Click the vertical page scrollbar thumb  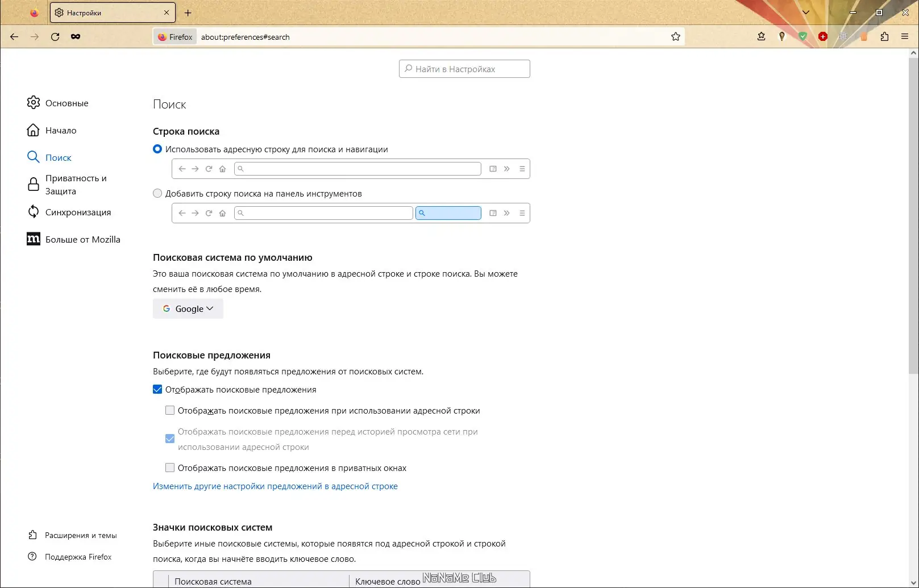click(913, 216)
